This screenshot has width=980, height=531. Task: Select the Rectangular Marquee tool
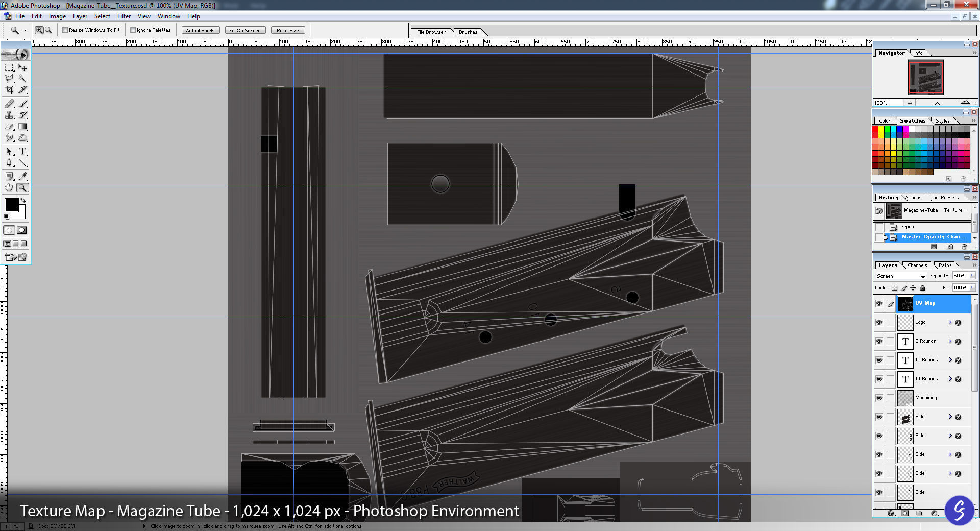tap(9, 67)
